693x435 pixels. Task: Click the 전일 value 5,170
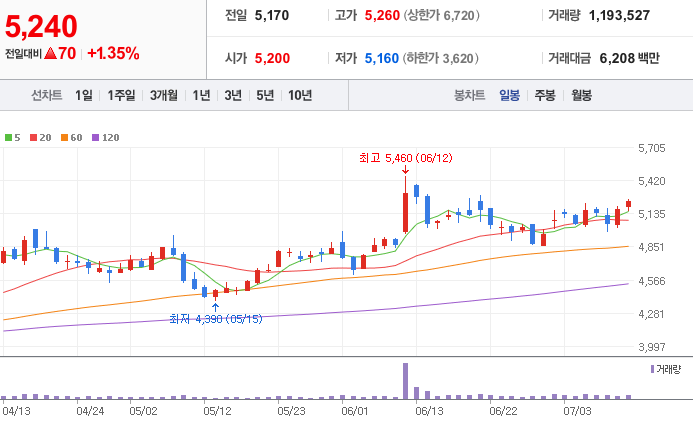(x=272, y=15)
